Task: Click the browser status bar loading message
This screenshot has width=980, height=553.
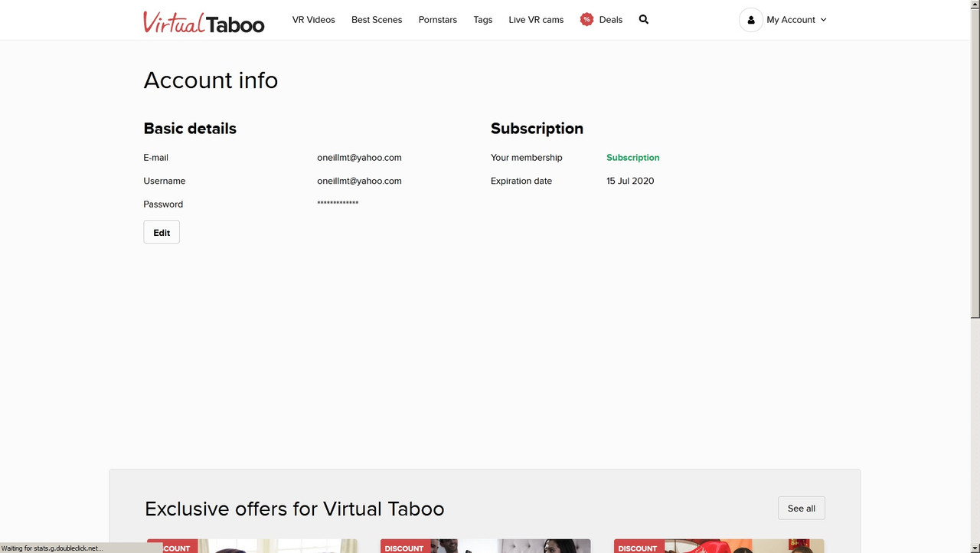Action: coord(52,548)
